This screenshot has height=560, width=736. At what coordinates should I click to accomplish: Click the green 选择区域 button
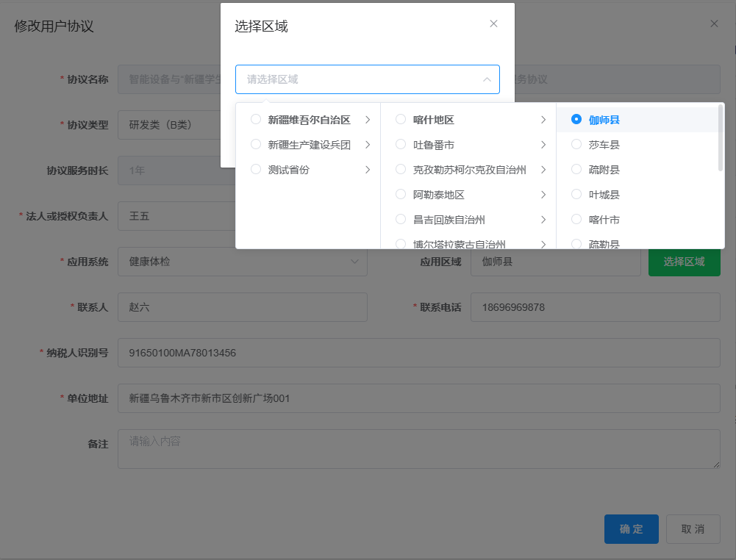pyautogui.click(x=684, y=262)
